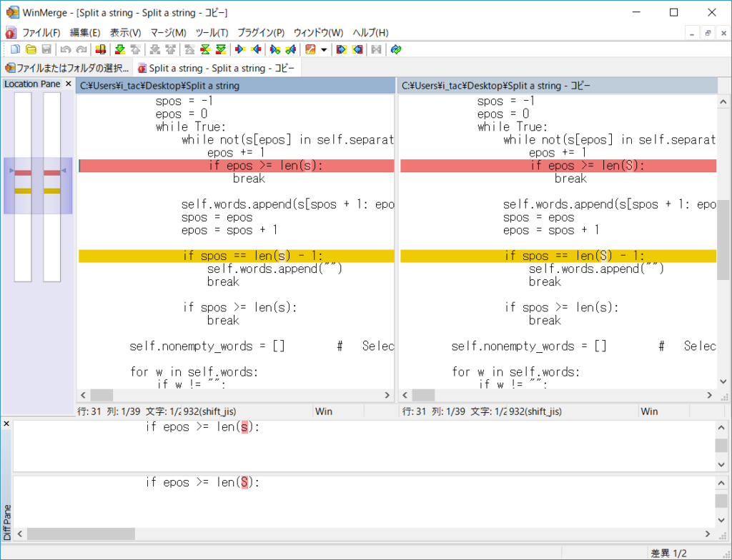Go to the current difference icon
This screenshot has height=560, width=732.
205,49
